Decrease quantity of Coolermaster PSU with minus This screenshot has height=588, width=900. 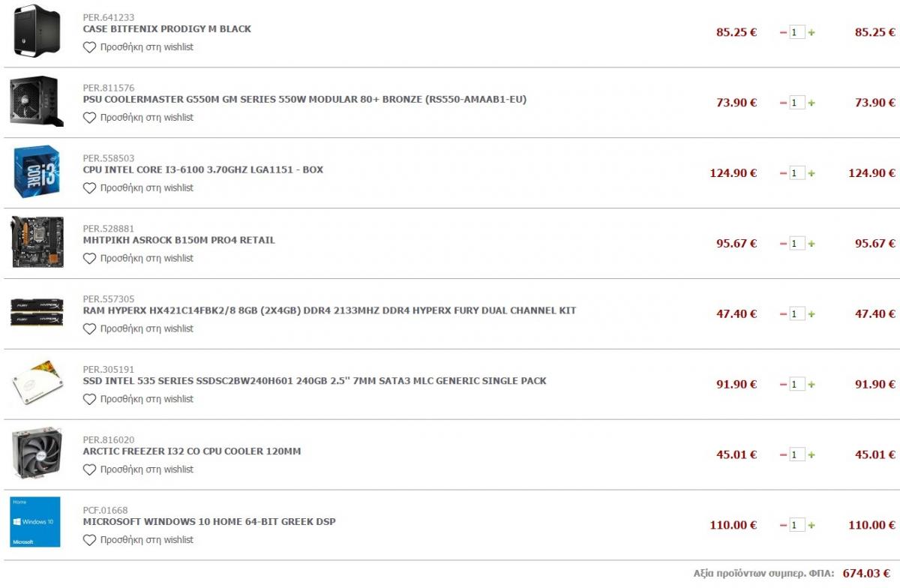point(784,103)
